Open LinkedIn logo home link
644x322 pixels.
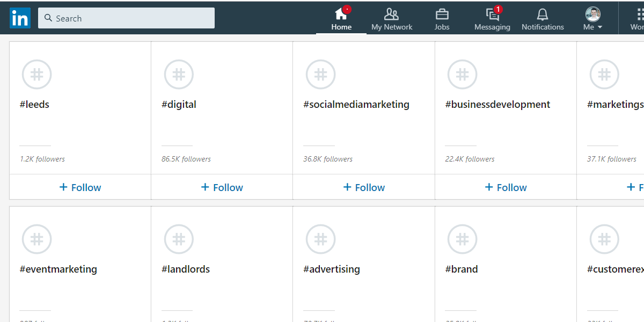pos(20,18)
